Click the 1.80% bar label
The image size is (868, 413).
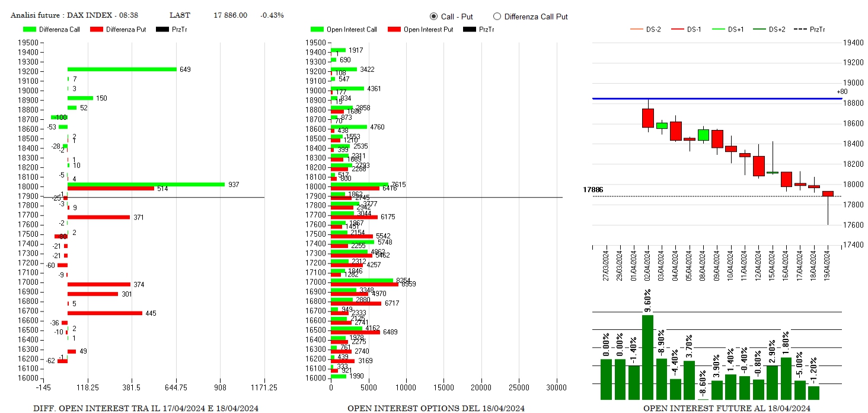pos(786,343)
